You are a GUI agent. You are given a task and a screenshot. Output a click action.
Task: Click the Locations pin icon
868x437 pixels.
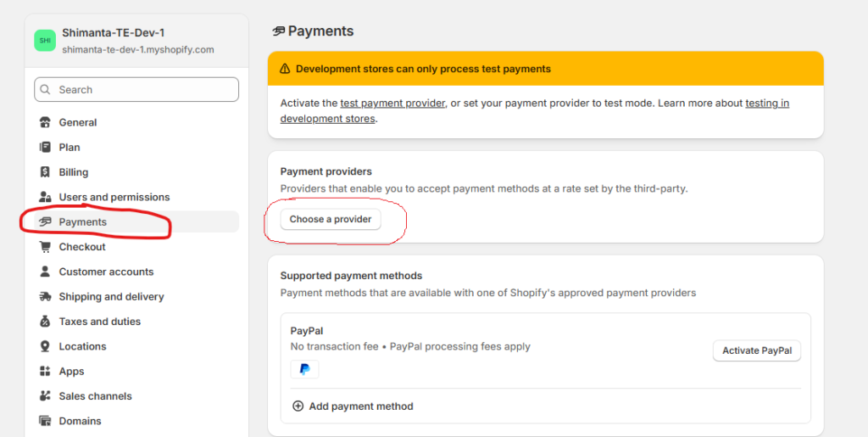pyautogui.click(x=45, y=346)
